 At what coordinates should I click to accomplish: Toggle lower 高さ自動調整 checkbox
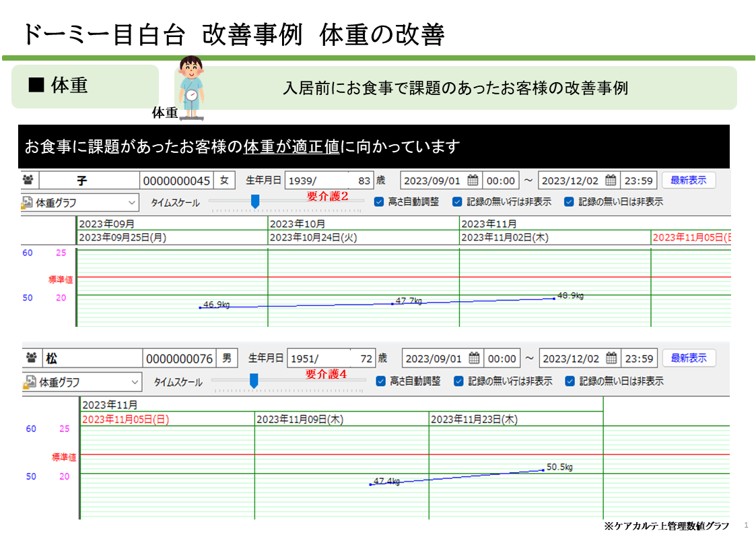pos(380,381)
